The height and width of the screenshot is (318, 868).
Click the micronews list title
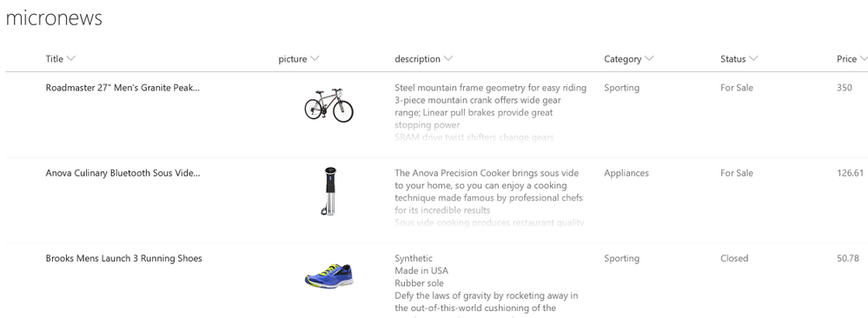(x=54, y=17)
